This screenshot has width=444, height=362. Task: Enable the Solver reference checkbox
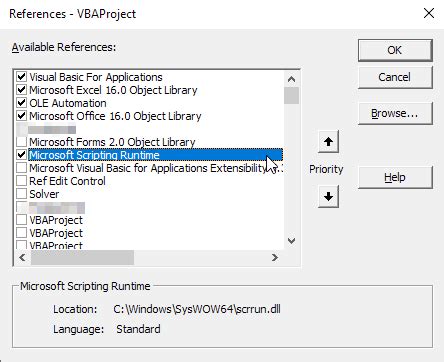[x=22, y=194]
